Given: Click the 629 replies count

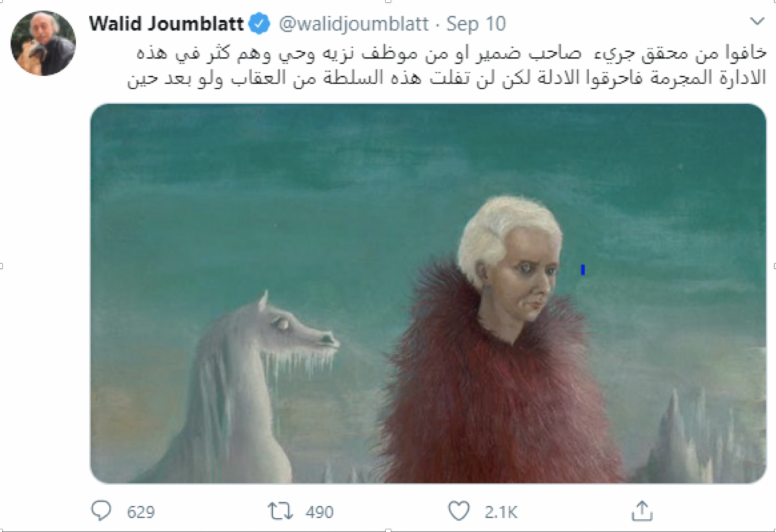Looking at the screenshot, I should (141, 512).
